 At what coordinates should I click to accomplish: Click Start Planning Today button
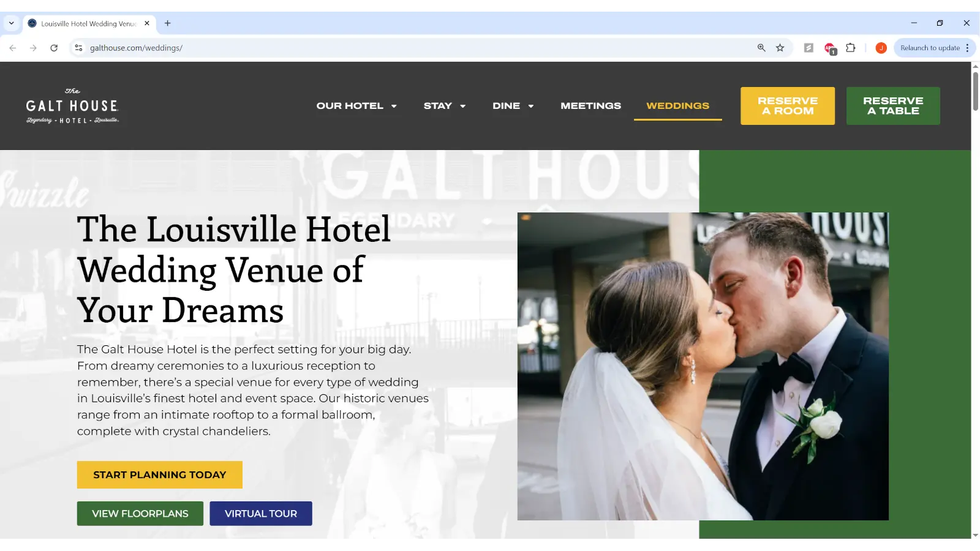159,474
